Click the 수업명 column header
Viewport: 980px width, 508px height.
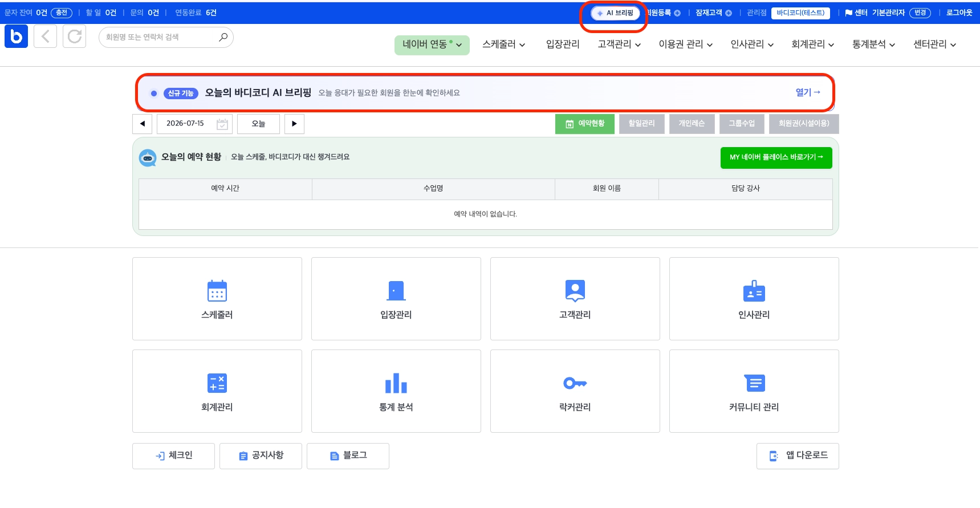point(433,189)
